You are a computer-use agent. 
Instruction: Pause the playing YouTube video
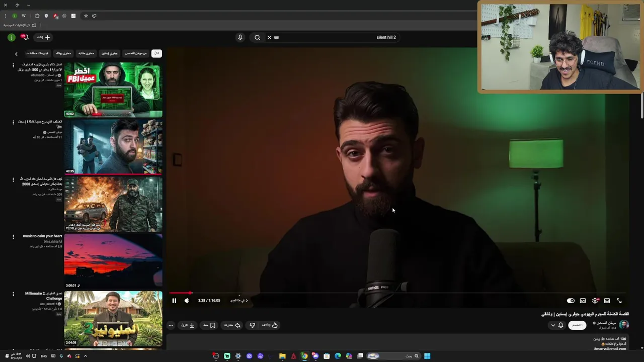pyautogui.click(x=174, y=301)
